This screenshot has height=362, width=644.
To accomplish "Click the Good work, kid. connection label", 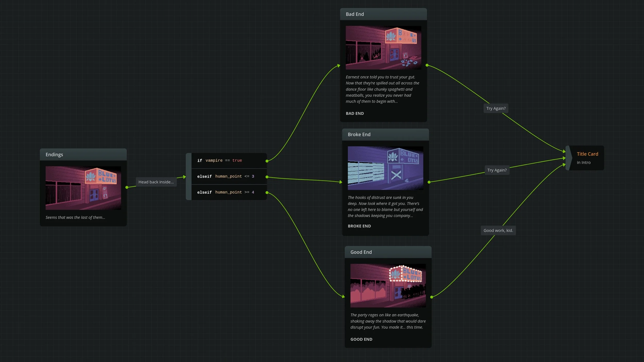I will click(498, 230).
